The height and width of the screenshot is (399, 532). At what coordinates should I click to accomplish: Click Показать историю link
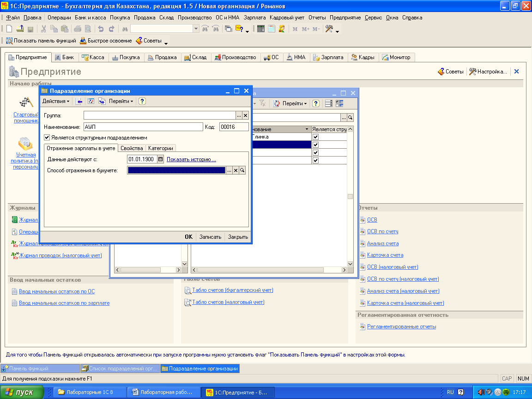click(x=191, y=159)
